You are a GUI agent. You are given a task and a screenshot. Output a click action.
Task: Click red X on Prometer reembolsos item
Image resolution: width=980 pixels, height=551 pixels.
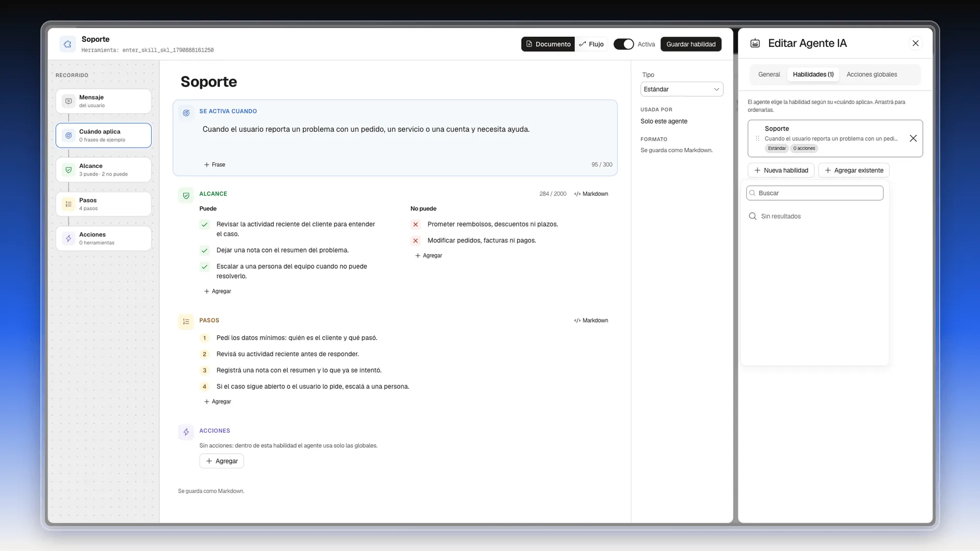415,224
